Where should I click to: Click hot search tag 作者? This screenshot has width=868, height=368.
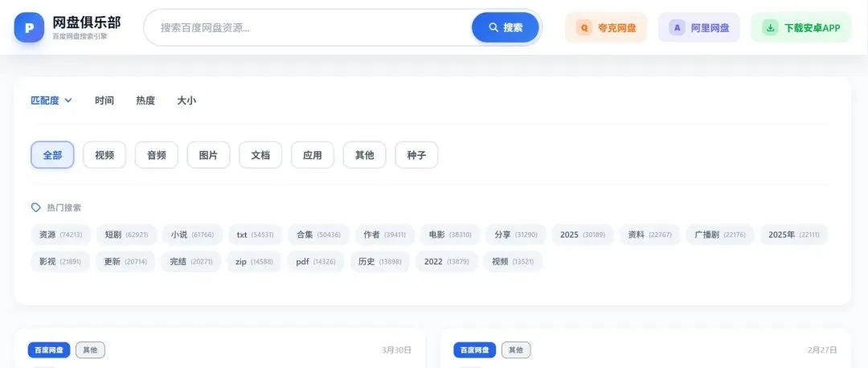385,235
